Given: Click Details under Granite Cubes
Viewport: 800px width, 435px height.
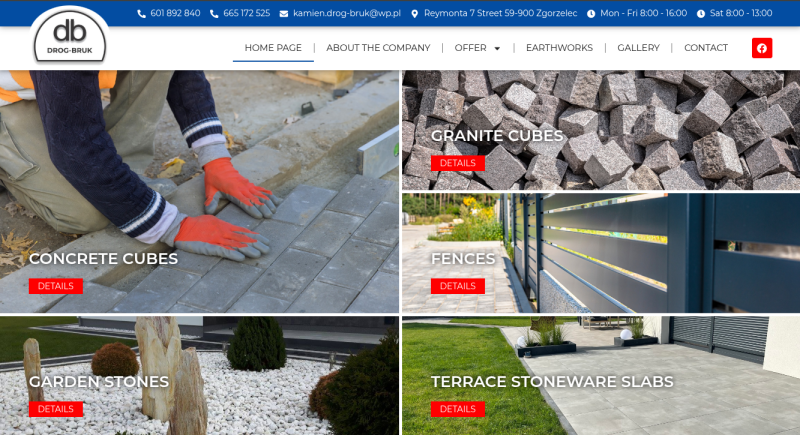Looking at the screenshot, I should coord(458,163).
